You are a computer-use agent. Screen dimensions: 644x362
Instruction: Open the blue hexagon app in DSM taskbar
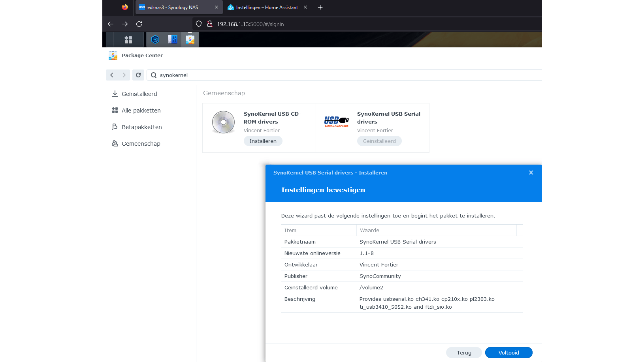click(155, 39)
